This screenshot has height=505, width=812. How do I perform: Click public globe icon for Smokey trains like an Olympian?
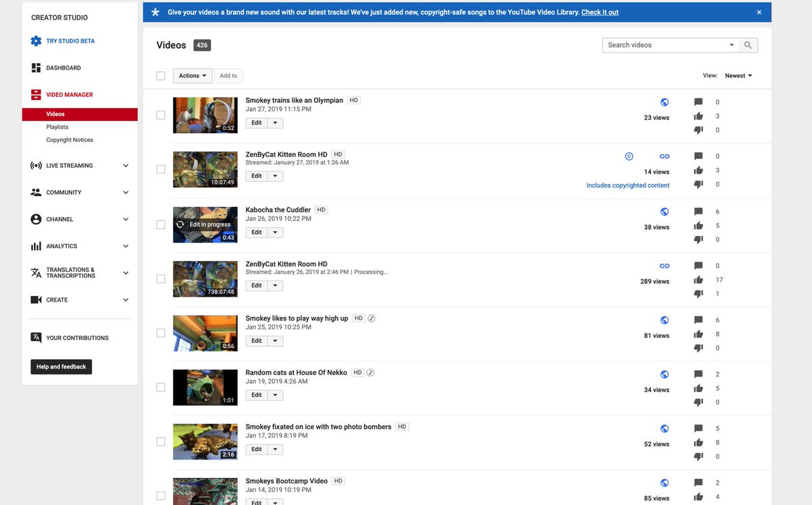coord(664,102)
